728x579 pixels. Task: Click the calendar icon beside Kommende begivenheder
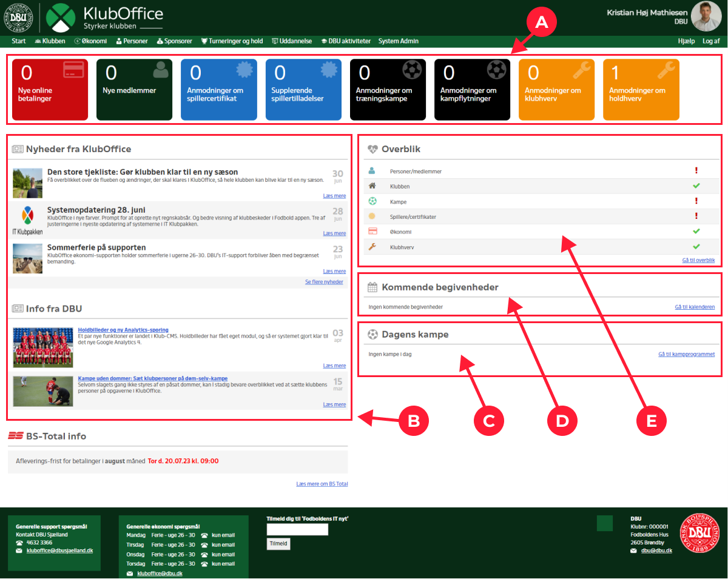coord(373,287)
